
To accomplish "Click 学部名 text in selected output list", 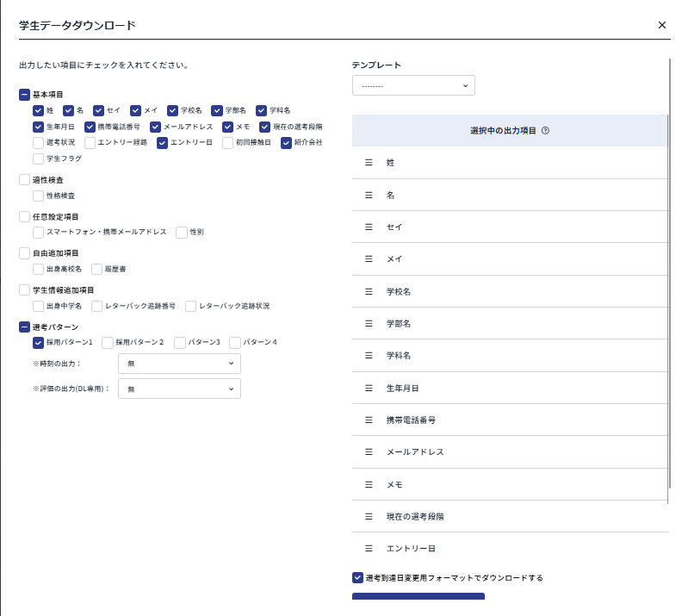I will tap(398, 323).
